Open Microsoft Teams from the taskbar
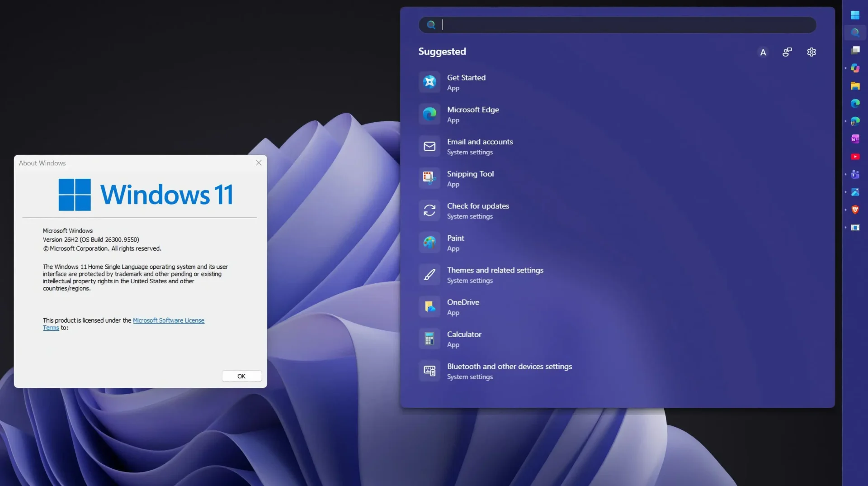Image resolution: width=868 pixels, height=486 pixels. tap(855, 174)
